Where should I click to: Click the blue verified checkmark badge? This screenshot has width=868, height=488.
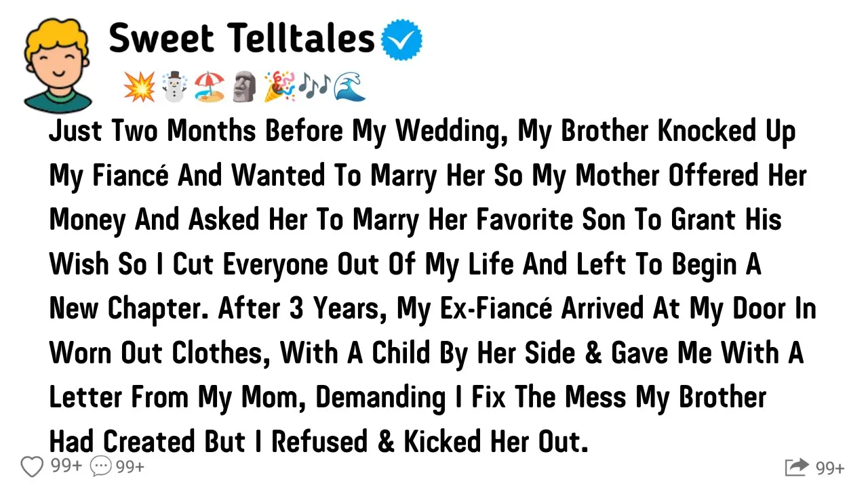pyautogui.click(x=402, y=39)
